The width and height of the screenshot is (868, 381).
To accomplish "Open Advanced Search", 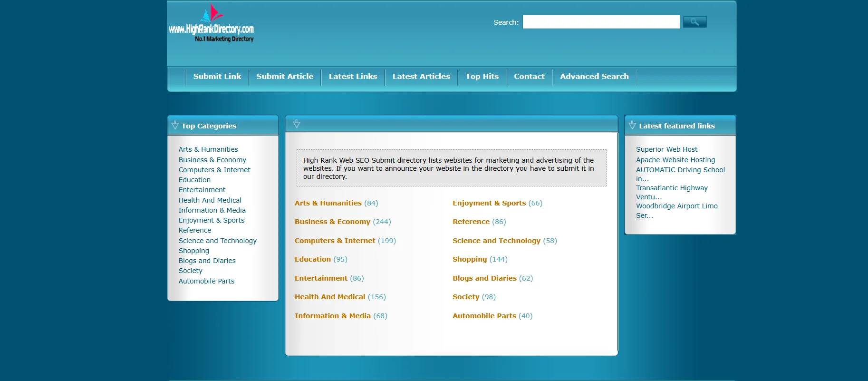I will [x=594, y=76].
